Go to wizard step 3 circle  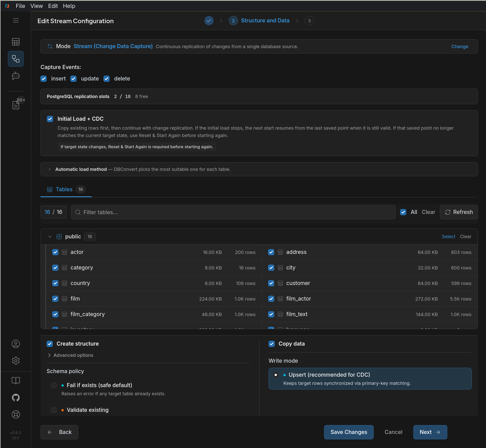tap(309, 21)
